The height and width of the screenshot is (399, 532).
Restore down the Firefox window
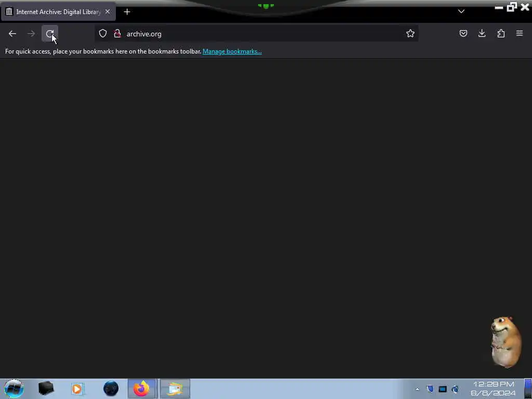(x=512, y=7)
